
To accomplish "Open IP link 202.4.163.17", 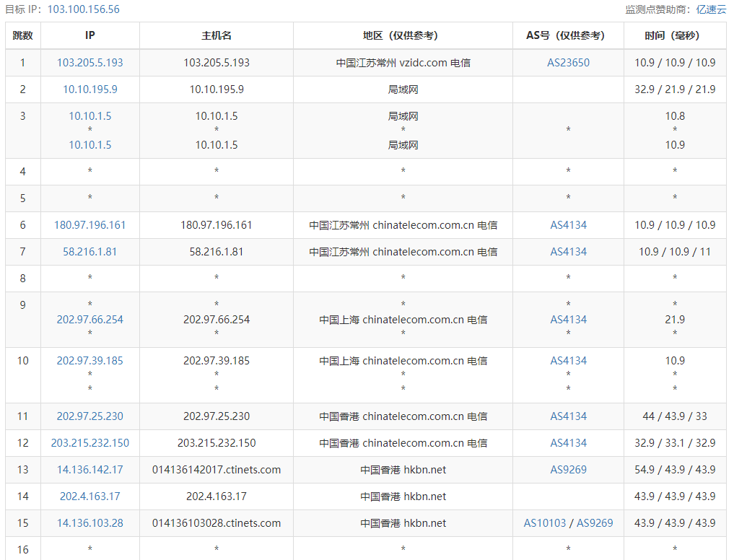I will pyautogui.click(x=90, y=496).
